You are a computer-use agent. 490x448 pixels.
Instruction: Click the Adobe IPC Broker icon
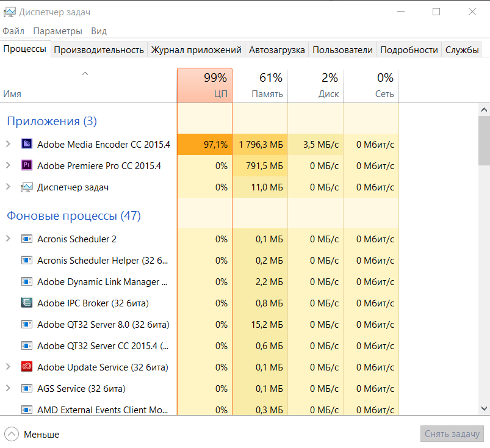click(x=27, y=303)
